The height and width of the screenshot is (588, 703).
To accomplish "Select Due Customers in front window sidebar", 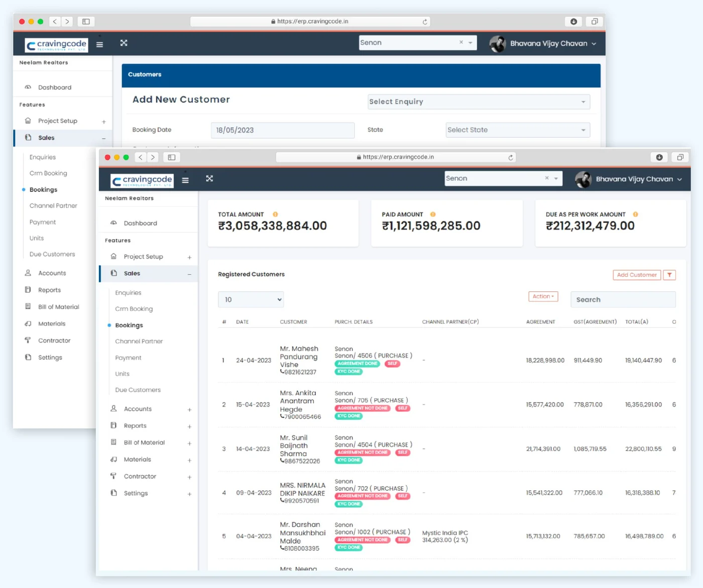I will pyautogui.click(x=138, y=390).
